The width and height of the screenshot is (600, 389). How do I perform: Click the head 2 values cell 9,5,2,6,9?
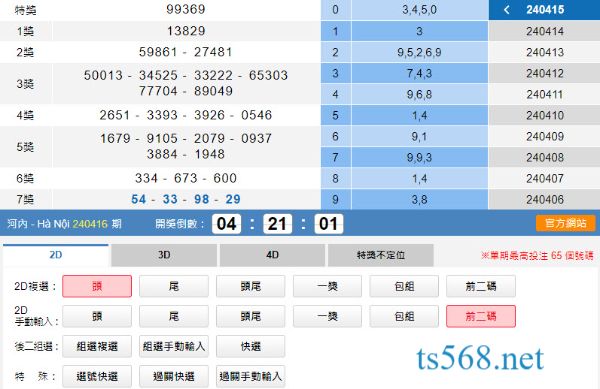click(419, 52)
